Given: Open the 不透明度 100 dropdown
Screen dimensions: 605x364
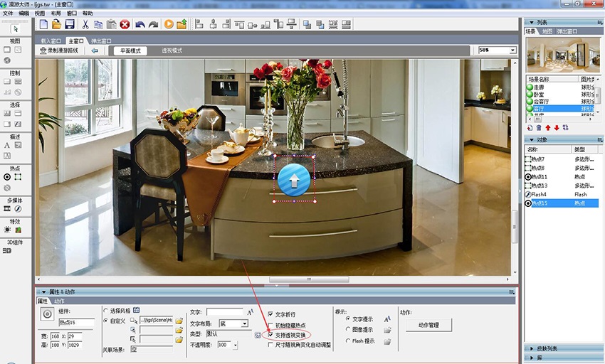Looking at the screenshot, I should [x=234, y=345].
